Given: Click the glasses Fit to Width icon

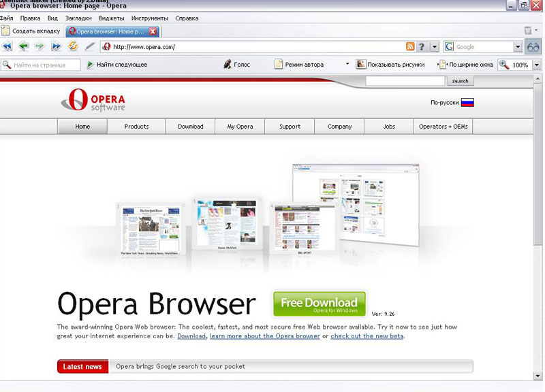Looking at the screenshot, I should tap(533, 46).
